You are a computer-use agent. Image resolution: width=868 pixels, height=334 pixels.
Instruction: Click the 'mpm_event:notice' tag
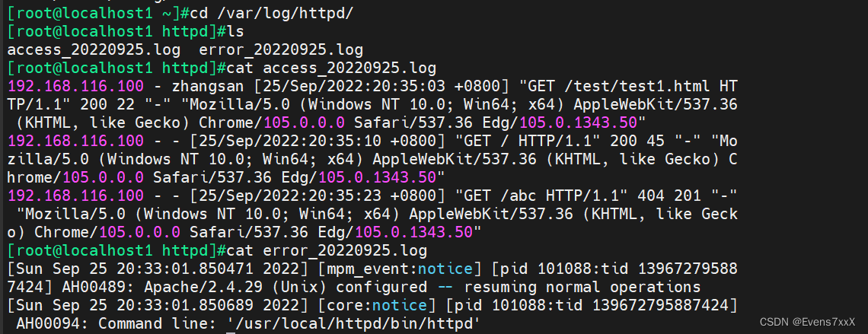point(400,269)
